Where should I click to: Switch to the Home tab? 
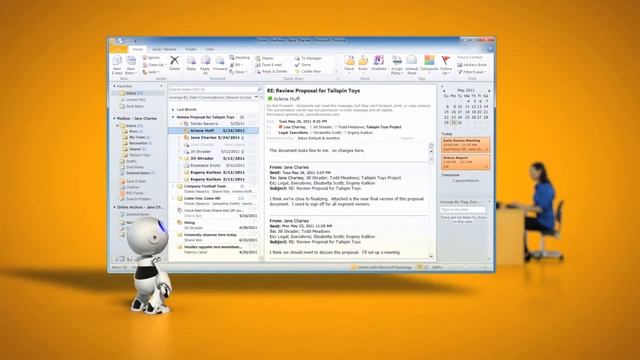point(138,49)
